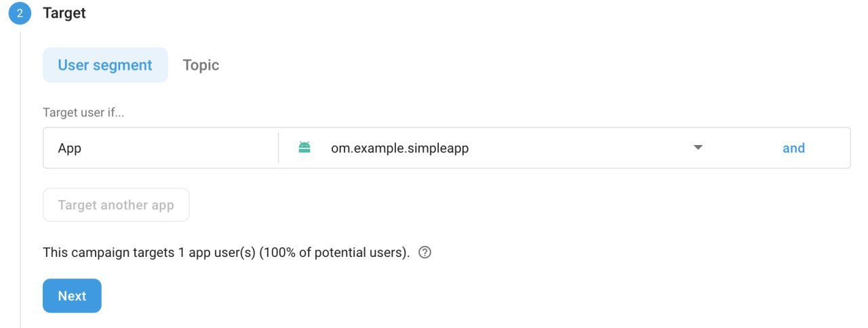Click the App condition type field
Image resolution: width=868 pixels, height=328 pixels.
[x=161, y=148]
